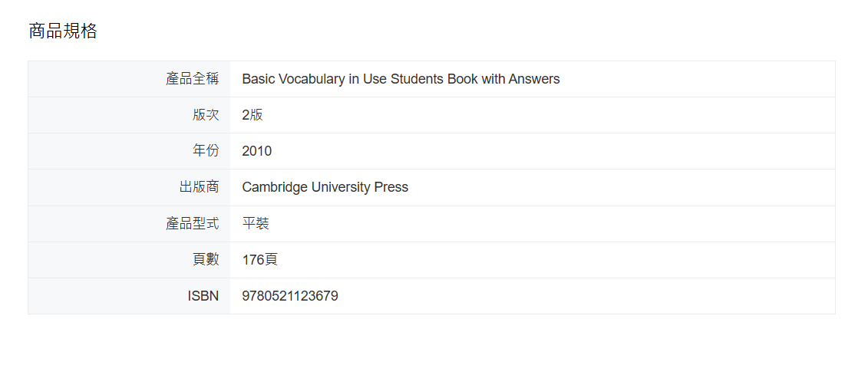Image resolution: width=868 pixels, height=375 pixels.
Task: Select the year value 2010
Action: coord(257,151)
